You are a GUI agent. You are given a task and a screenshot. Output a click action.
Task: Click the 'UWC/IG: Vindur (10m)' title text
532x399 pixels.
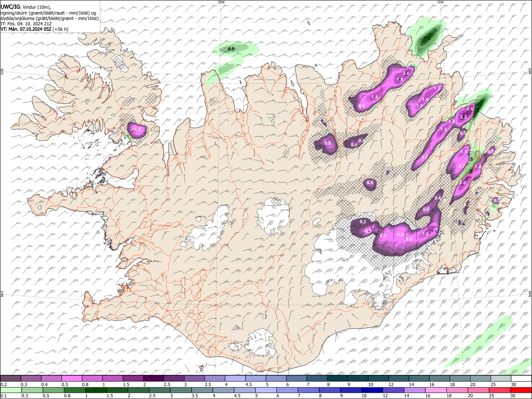26,7
